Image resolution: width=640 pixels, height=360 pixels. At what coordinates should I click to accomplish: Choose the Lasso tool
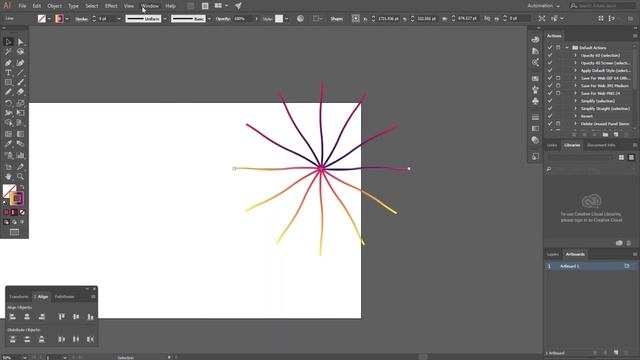click(x=20, y=52)
